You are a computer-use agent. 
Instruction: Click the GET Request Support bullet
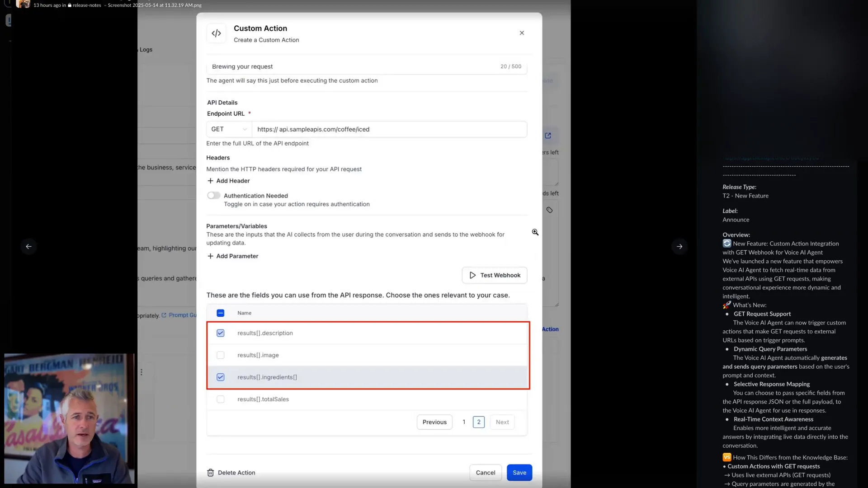point(762,314)
